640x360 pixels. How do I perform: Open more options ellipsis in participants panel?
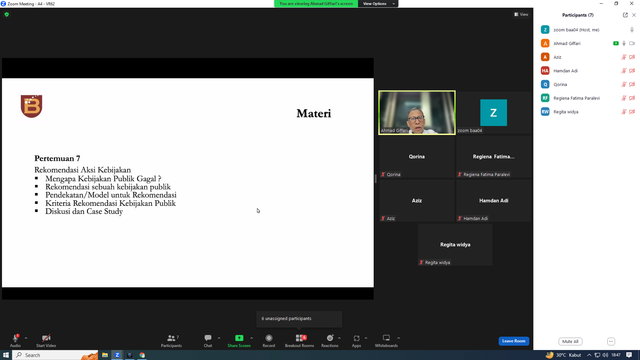pyautogui.click(x=611, y=341)
